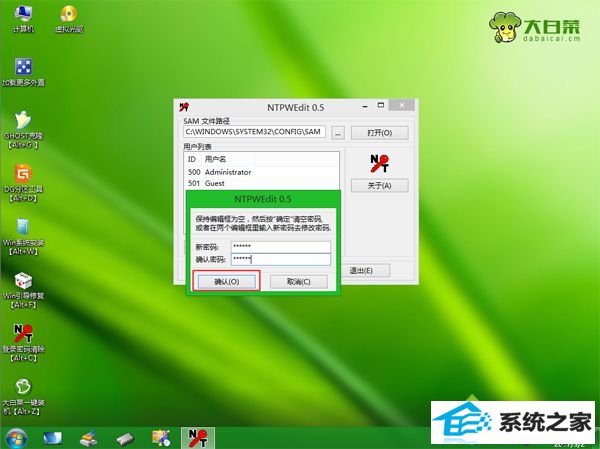
Task: Select the 501 Guest user row
Action: click(x=261, y=183)
